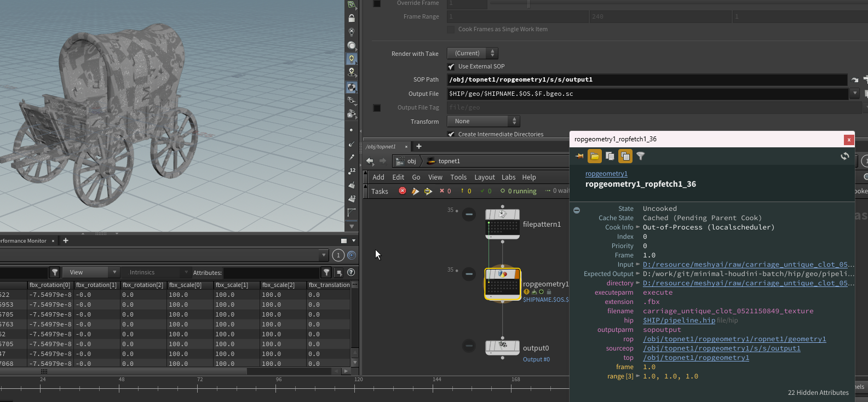This screenshot has width=868, height=402.
Task: Toggle the round minus flag beside ropgeometry1
Action: (x=469, y=274)
